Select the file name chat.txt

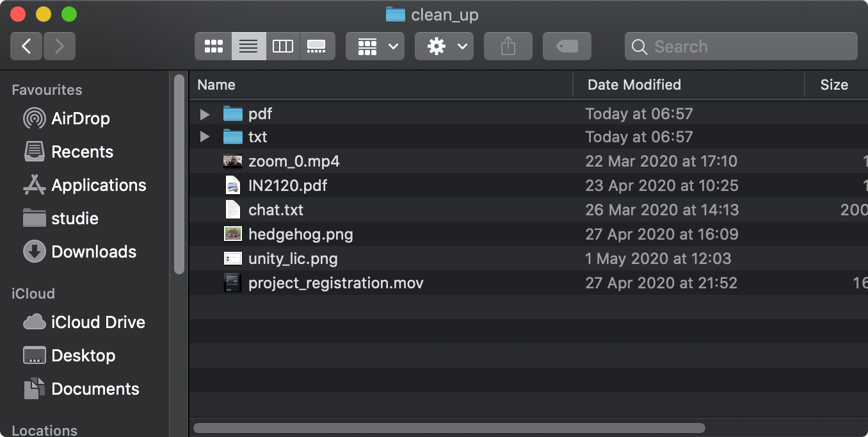pyautogui.click(x=276, y=210)
